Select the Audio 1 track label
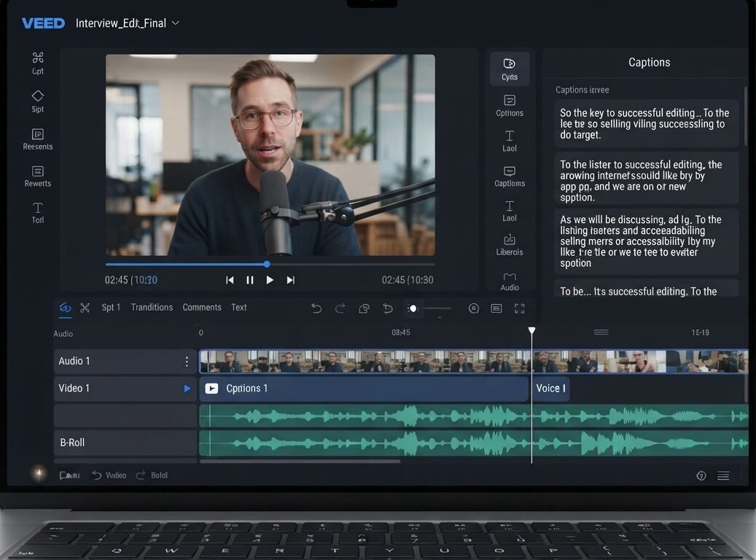Image resolution: width=756 pixels, height=560 pixels. tap(74, 361)
